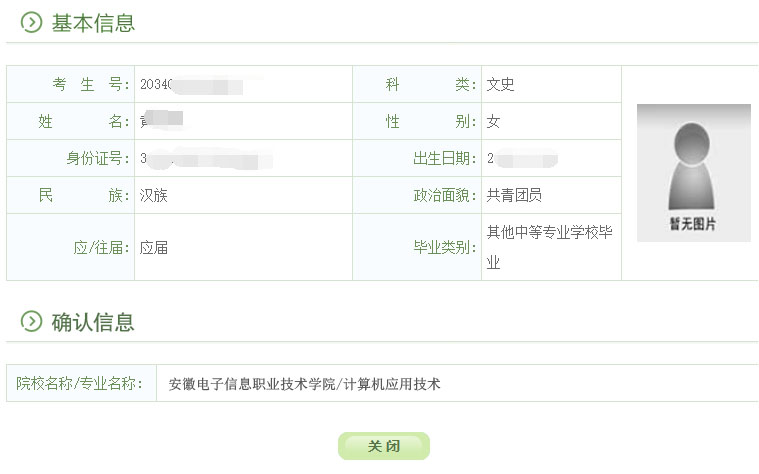Select the 汉族 ethnicity value
The image size is (759, 474).
[154, 196]
